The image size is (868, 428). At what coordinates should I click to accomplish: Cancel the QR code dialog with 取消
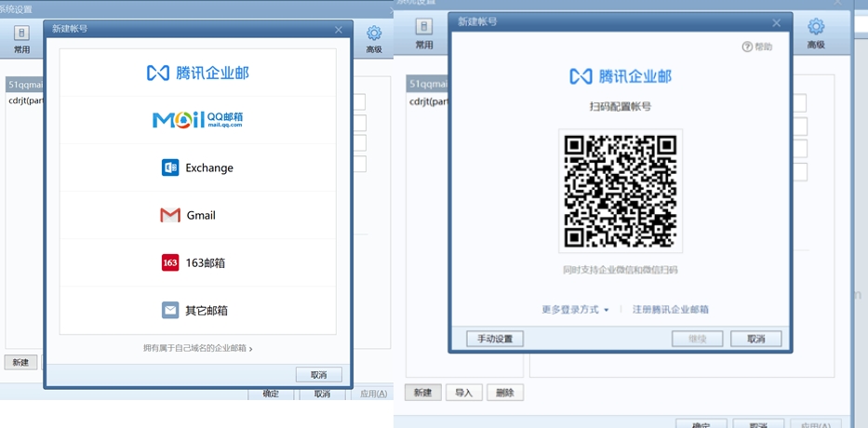[x=755, y=339]
